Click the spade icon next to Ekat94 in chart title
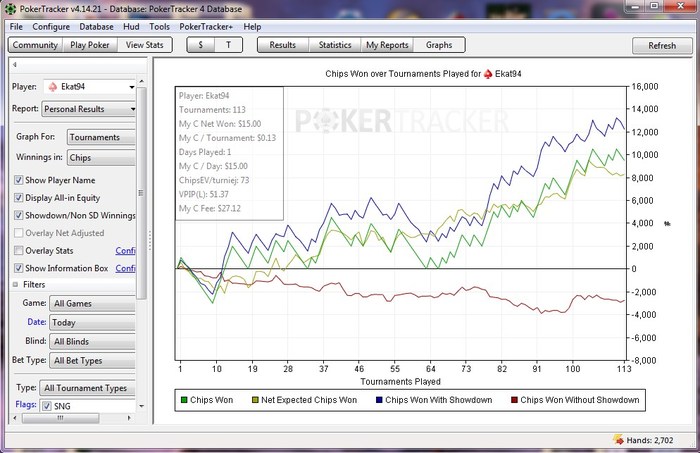The width and height of the screenshot is (700, 453). pos(488,74)
